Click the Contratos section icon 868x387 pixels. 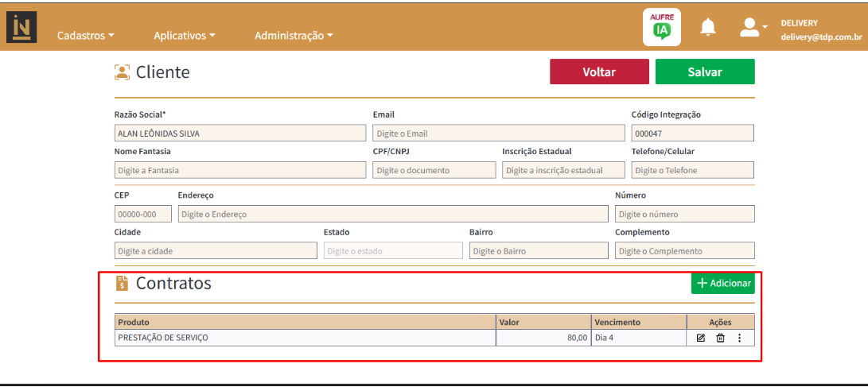[x=122, y=283]
